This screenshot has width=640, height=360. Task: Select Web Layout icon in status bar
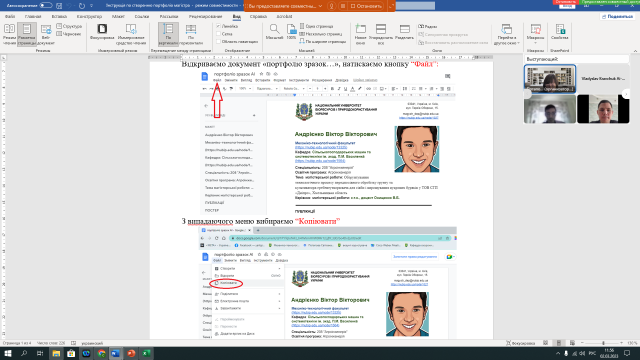pyautogui.click(x=572, y=343)
